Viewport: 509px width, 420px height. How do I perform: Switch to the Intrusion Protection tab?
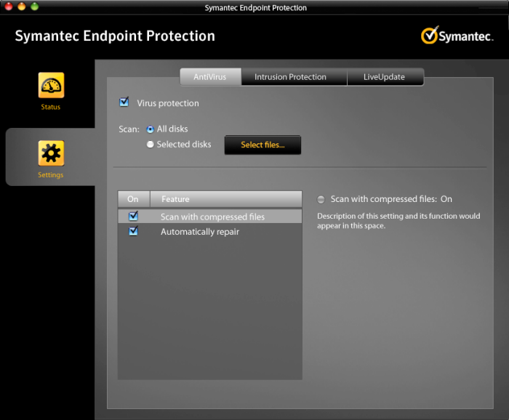pyautogui.click(x=294, y=77)
